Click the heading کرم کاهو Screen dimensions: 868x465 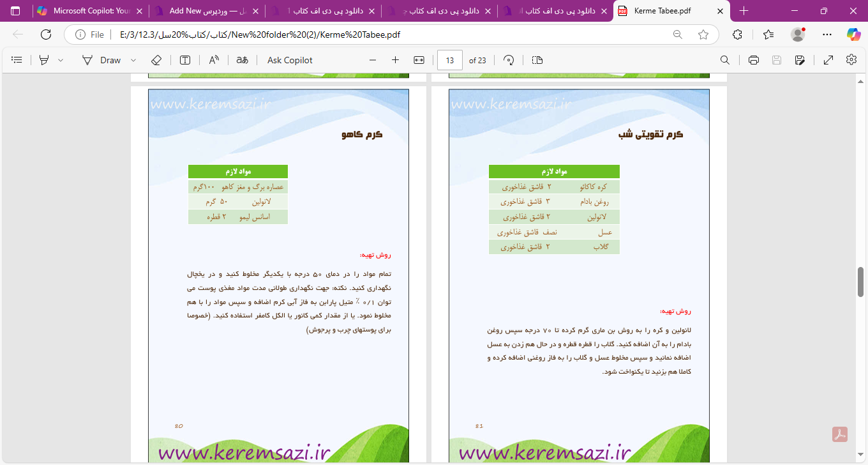coord(363,135)
